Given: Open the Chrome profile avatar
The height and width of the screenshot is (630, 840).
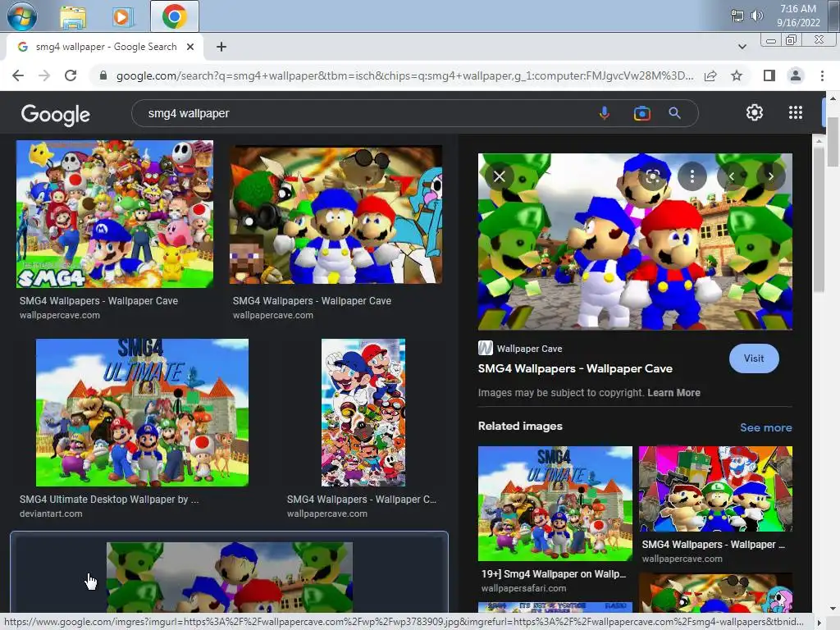Looking at the screenshot, I should point(796,75).
